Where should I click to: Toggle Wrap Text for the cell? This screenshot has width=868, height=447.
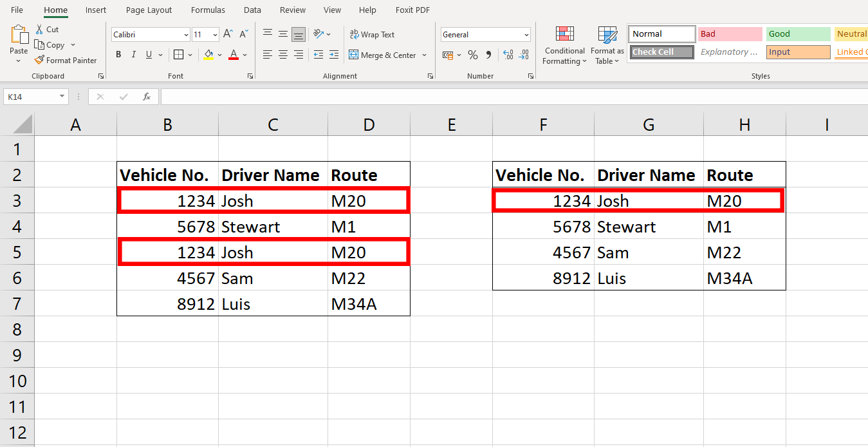click(372, 34)
